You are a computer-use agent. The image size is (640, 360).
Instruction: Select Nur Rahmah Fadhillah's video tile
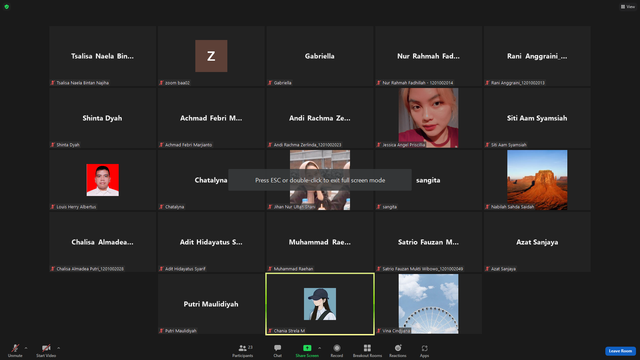click(428, 56)
